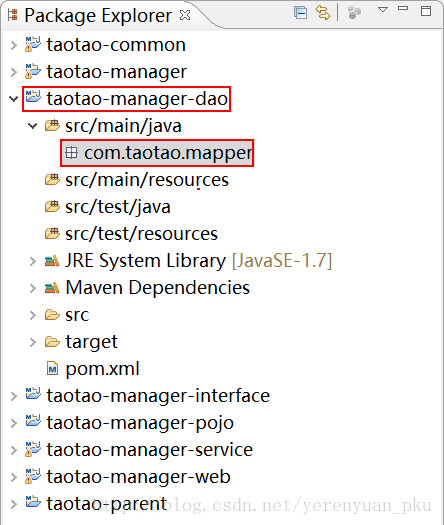Screen dimensions: 444x525
Task: Click the taotao-manager-interface project icon
Action: click(33, 393)
